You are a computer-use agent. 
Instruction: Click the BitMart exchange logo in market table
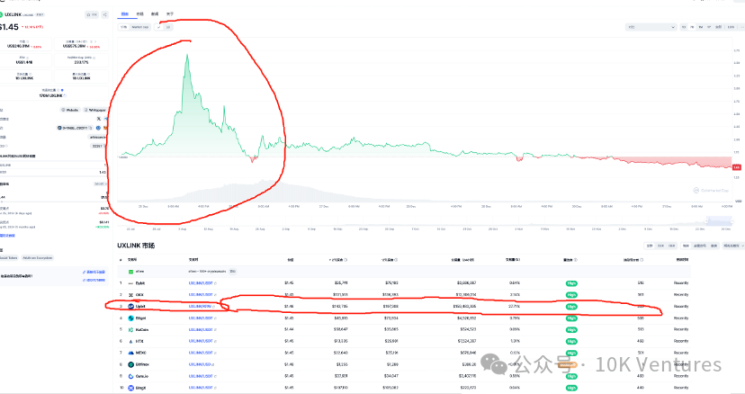click(131, 365)
